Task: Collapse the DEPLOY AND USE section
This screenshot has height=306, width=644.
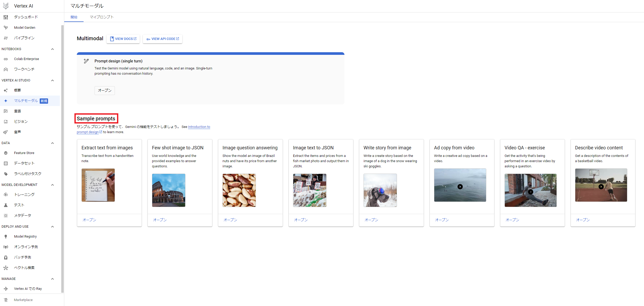Action: (x=52, y=227)
